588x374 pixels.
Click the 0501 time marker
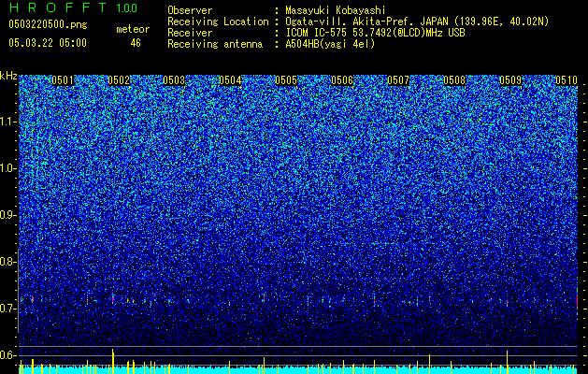(x=63, y=80)
